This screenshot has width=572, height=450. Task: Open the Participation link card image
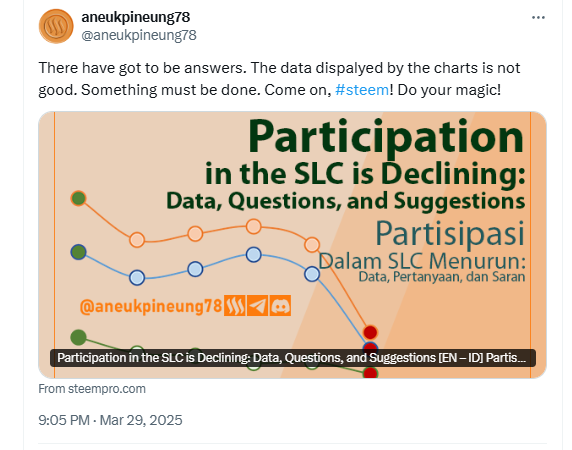point(292,245)
